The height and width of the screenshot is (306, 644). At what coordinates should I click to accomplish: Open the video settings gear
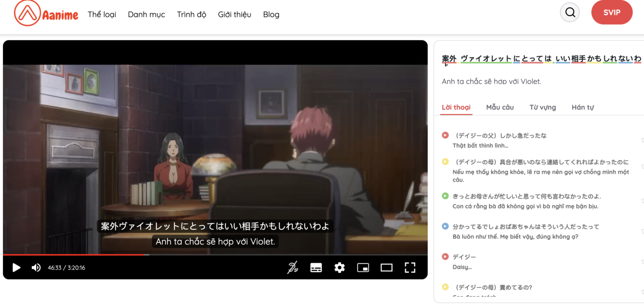[340, 267]
